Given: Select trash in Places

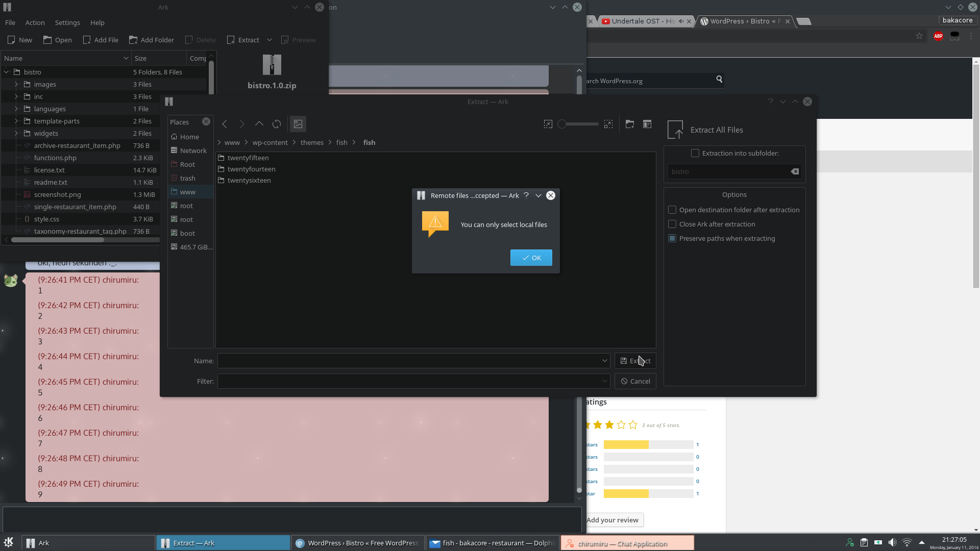Looking at the screenshot, I should point(187,178).
